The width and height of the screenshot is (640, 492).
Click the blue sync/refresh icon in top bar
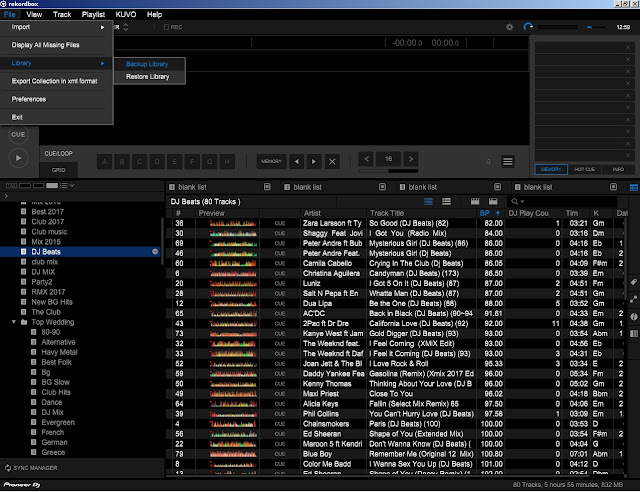pos(528,27)
